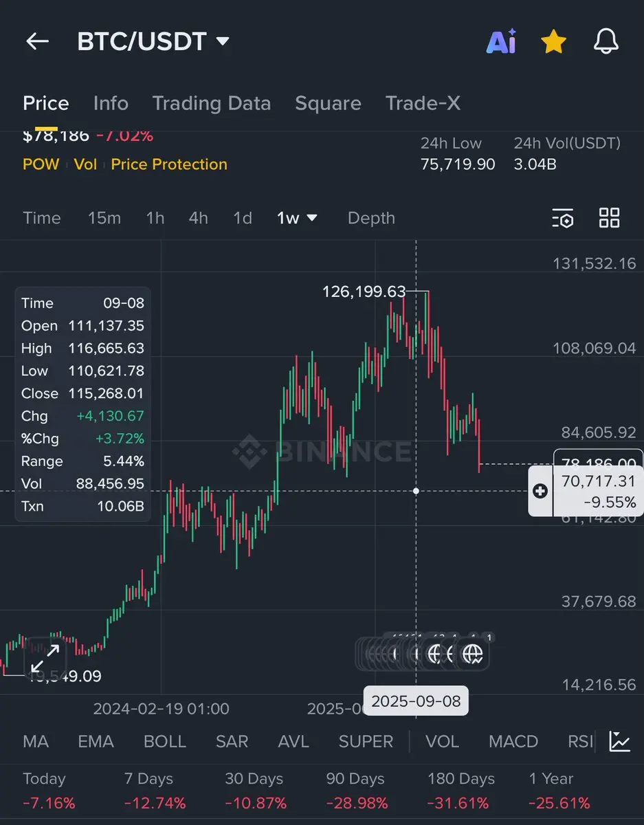This screenshot has width=644, height=825.
Task: Open the Trading Data tab
Action: [x=212, y=103]
